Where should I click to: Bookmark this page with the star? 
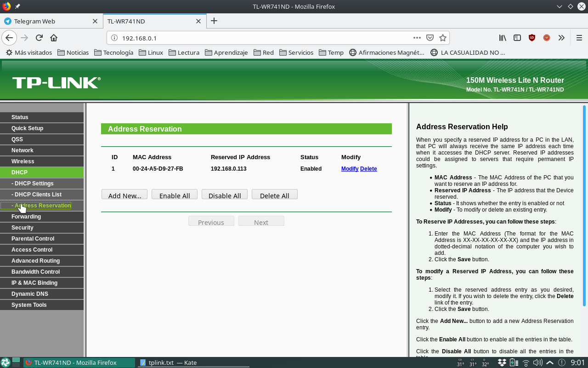click(443, 38)
